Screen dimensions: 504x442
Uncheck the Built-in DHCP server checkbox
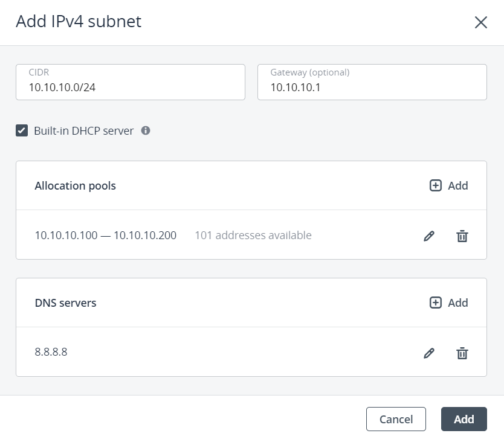point(22,130)
